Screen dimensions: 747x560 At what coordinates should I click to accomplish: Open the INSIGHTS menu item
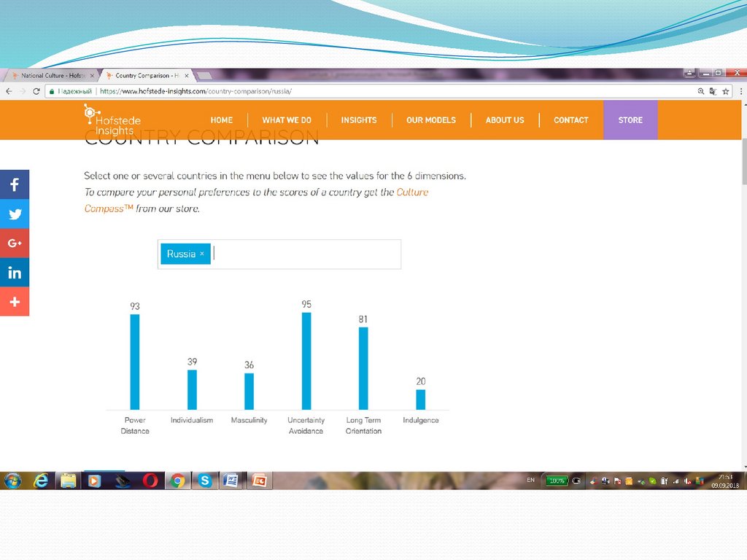[x=359, y=120]
